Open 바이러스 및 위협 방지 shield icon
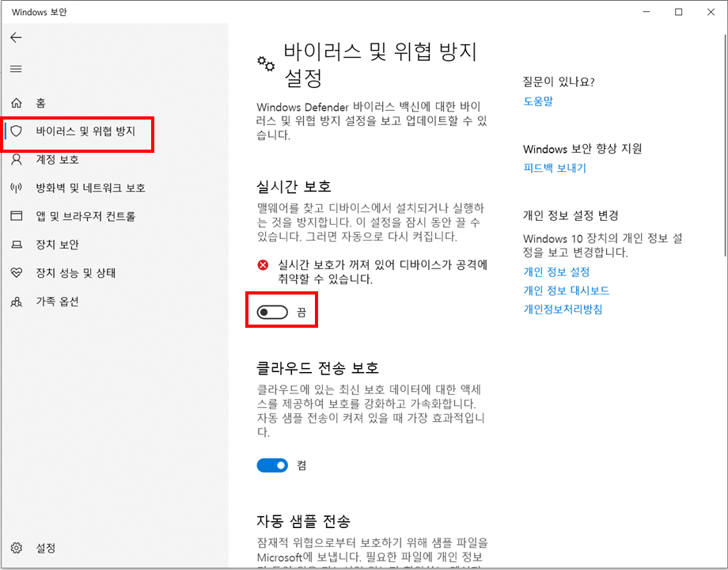 17,131
